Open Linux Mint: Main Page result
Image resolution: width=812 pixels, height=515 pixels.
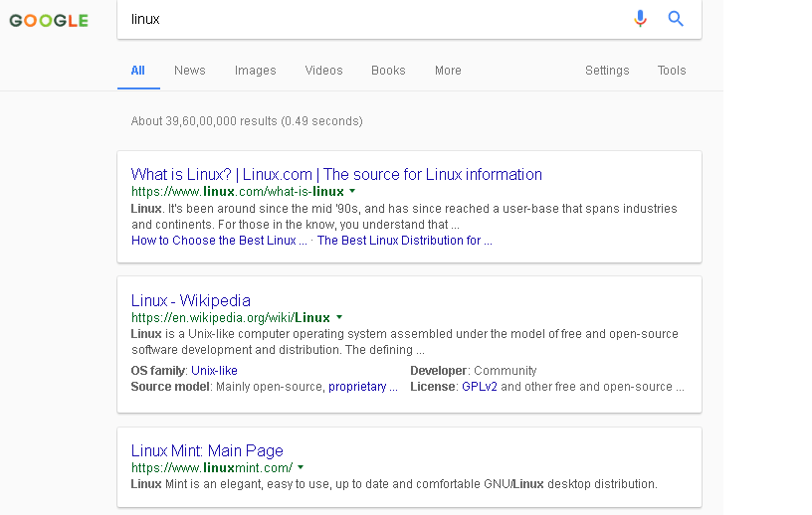[207, 450]
